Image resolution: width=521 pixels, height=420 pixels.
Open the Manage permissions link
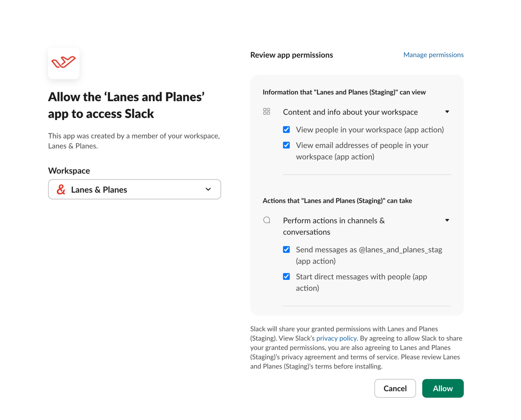[x=433, y=55]
